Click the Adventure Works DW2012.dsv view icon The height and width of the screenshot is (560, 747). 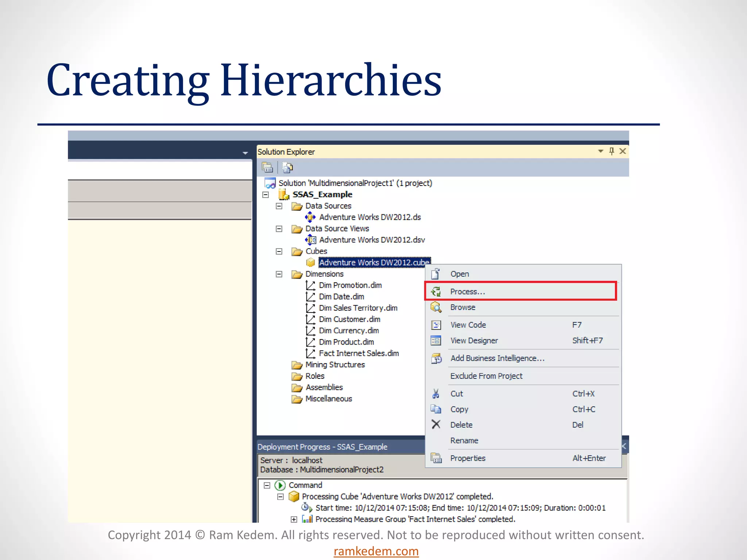[x=310, y=240]
